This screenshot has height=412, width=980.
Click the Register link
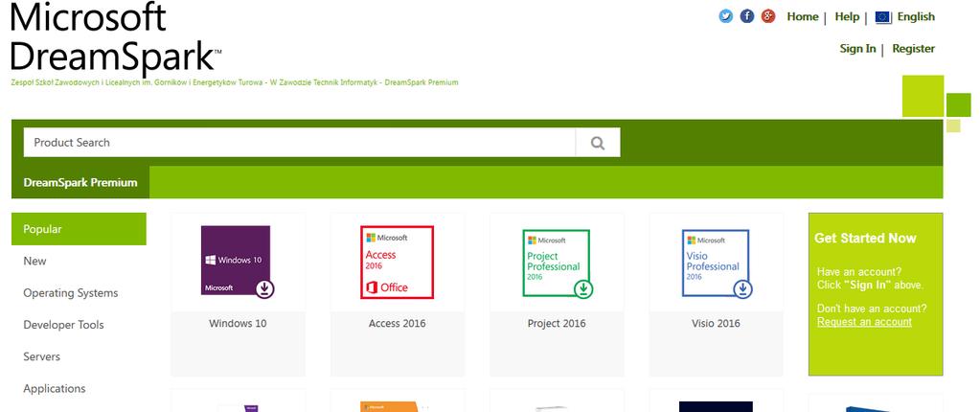click(x=913, y=49)
